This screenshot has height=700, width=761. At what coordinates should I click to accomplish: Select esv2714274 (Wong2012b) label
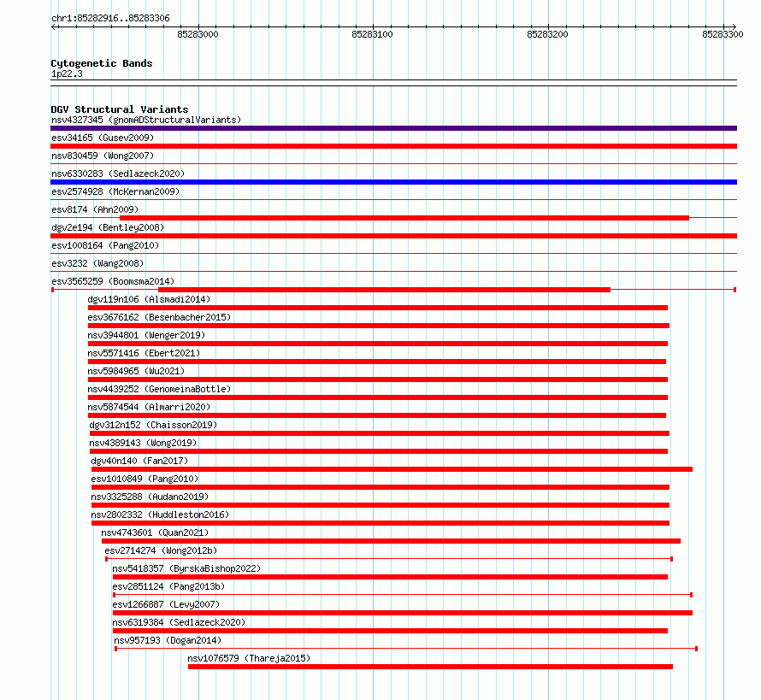(161, 550)
